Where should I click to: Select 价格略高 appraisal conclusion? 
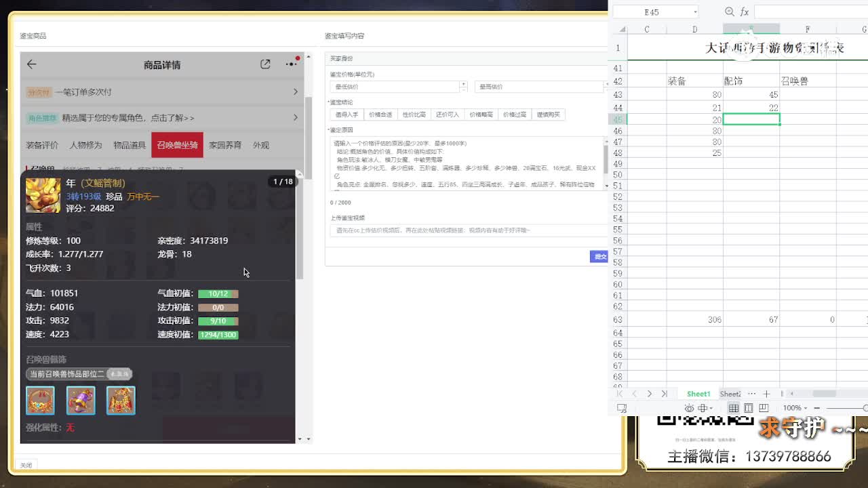pos(481,115)
